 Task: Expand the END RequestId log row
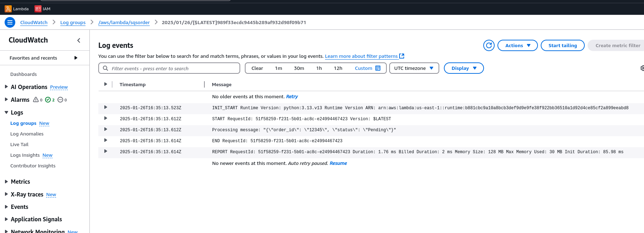[x=105, y=140]
